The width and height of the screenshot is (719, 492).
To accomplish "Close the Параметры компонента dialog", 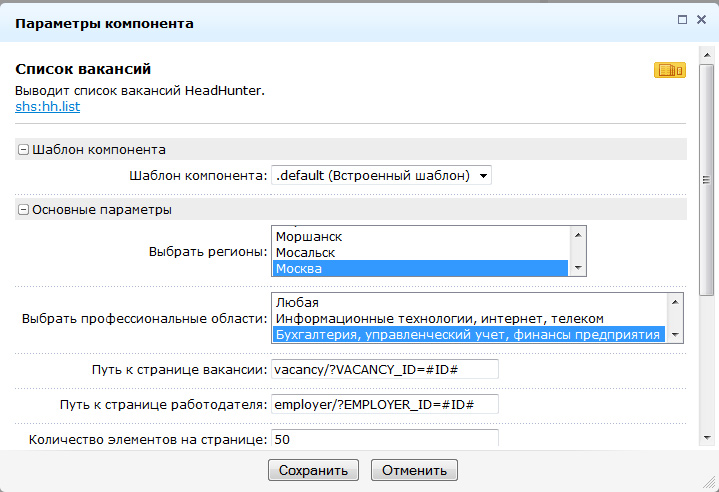I will (x=701, y=19).
